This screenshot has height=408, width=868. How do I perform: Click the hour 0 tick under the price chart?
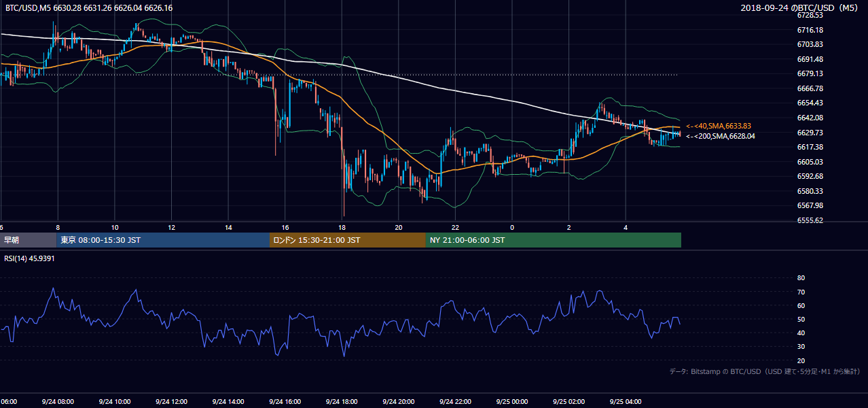(x=512, y=227)
